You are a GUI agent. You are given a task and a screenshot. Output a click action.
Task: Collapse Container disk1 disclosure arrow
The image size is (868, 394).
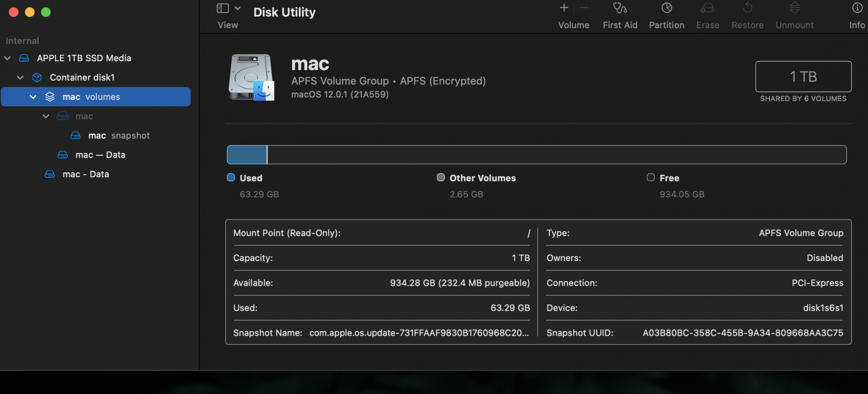(x=20, y=77)
